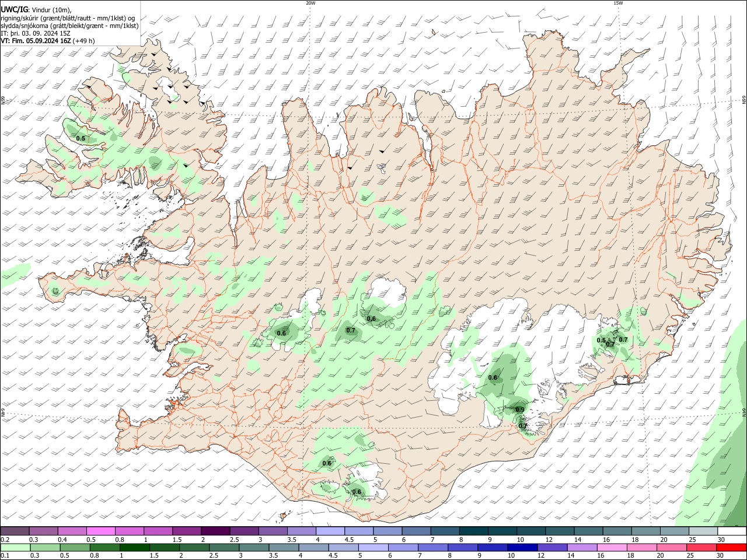Viewport: 747px width, 560px height.
Task: Pick the bright magenta swatch labeled 0.5 in the upper legend row
Action: click(101, 531)
